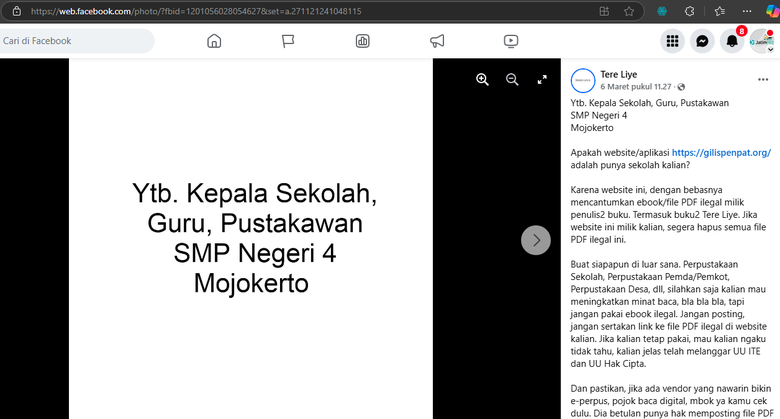Zoom in on the photo
This screenshot has width=780, height=419.
point(482,80)
